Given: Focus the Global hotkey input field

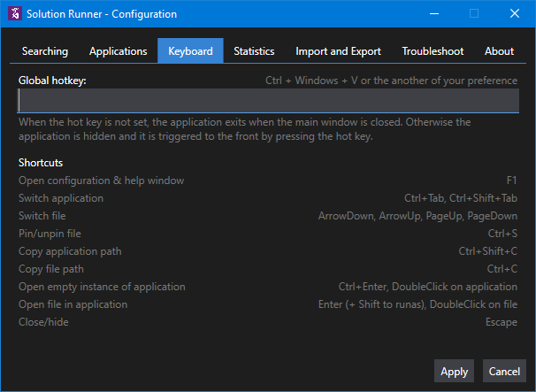Looking at the screenshot, I should click(268, 101).
